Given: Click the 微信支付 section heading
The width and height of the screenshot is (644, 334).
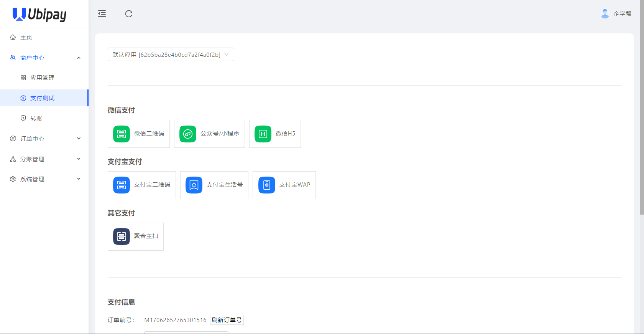Looking at the screenshot, I should coord(121,110).
